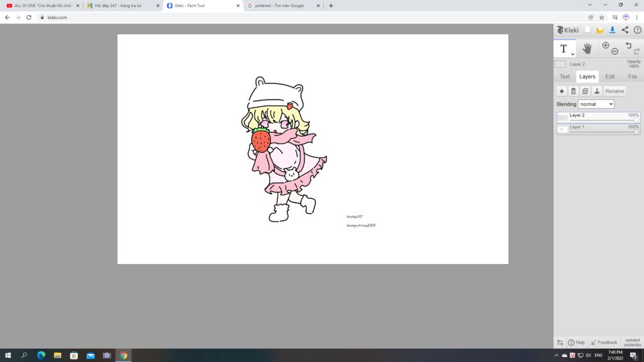Open the Blending mode dropdown

[x=596, y=104]
